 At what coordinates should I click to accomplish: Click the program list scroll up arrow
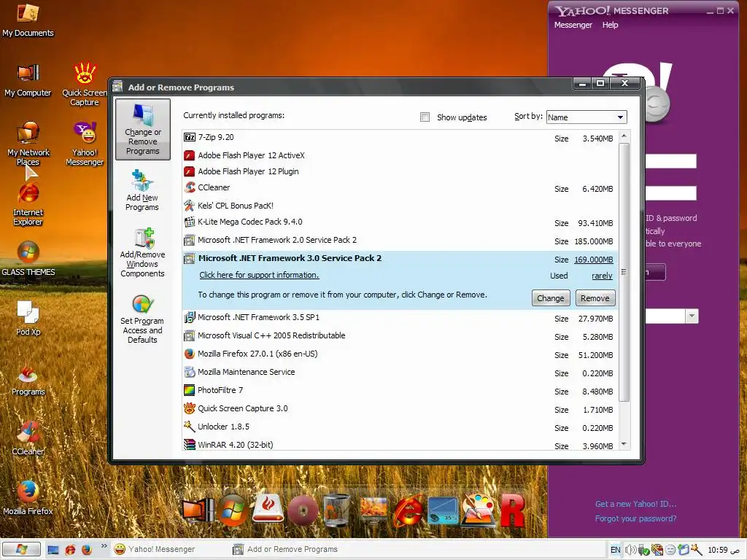(x=624, y=136)
